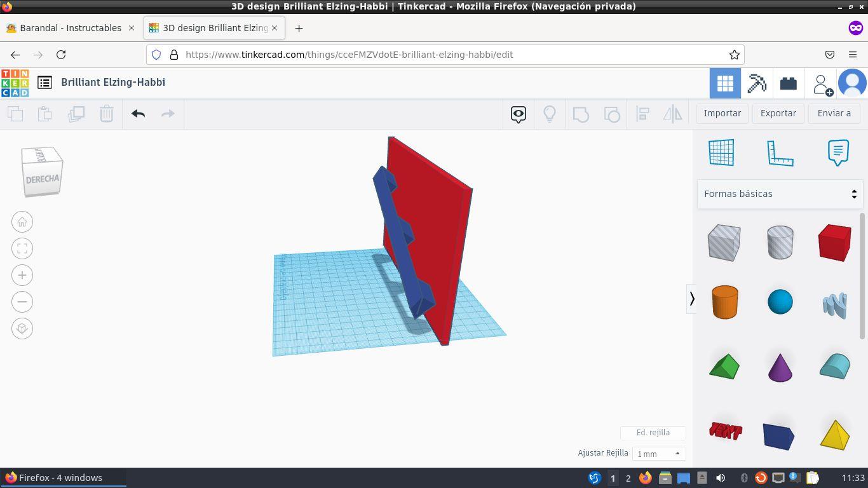
Task: Pick the dark blue wedge shape
Action: (779, 436)
